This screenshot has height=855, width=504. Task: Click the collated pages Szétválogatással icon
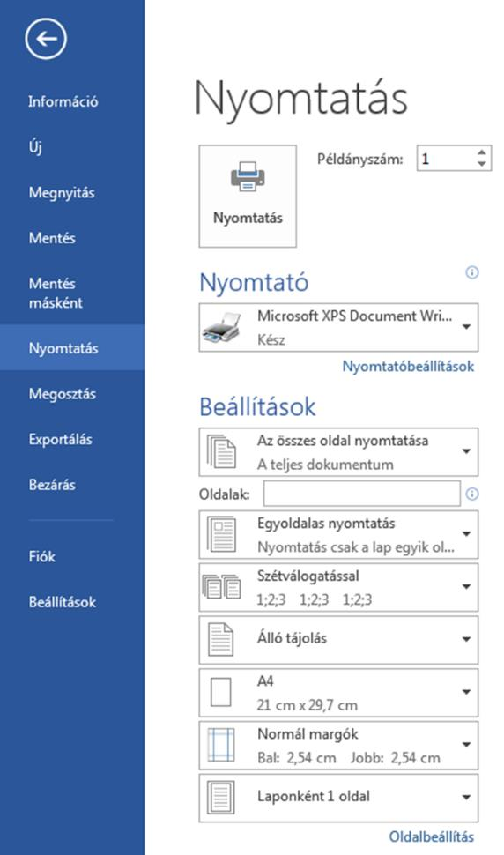[x=221, y=587]
